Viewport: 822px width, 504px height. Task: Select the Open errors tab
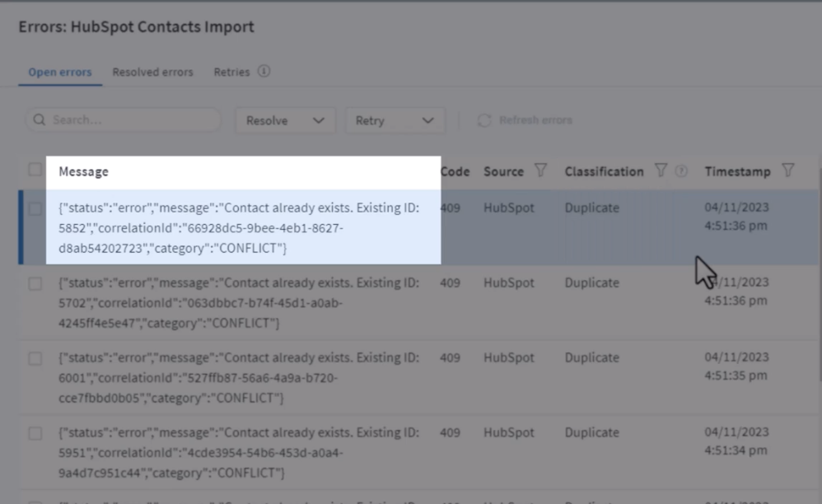[x=59, y=72]
